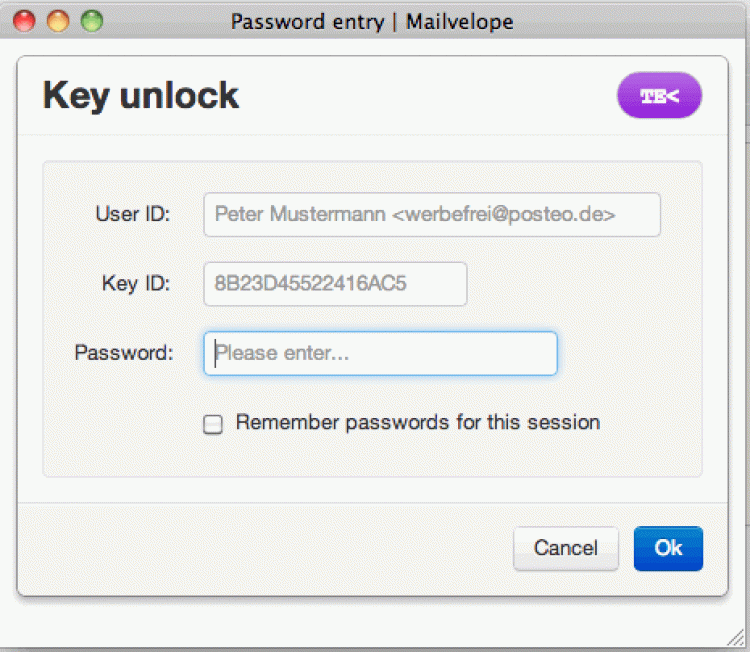Zoom the window with the green button
The width and height of the screenshot is (750, 652).
tap(92, 21)
